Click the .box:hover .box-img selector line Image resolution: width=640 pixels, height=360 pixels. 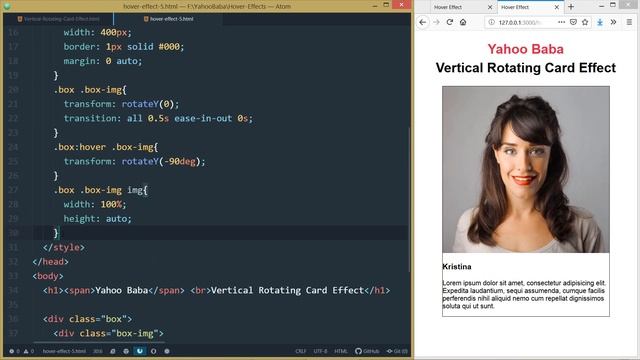(105, 147)
